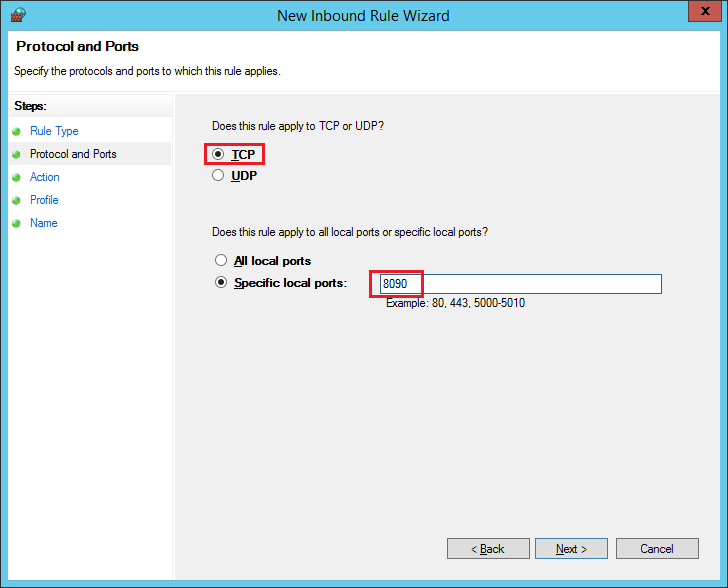The height and width of the screenshot is (588, 728).
Task: Click the green bullet beside Action step
Action: pyautogui.click(x=16, y=177)
